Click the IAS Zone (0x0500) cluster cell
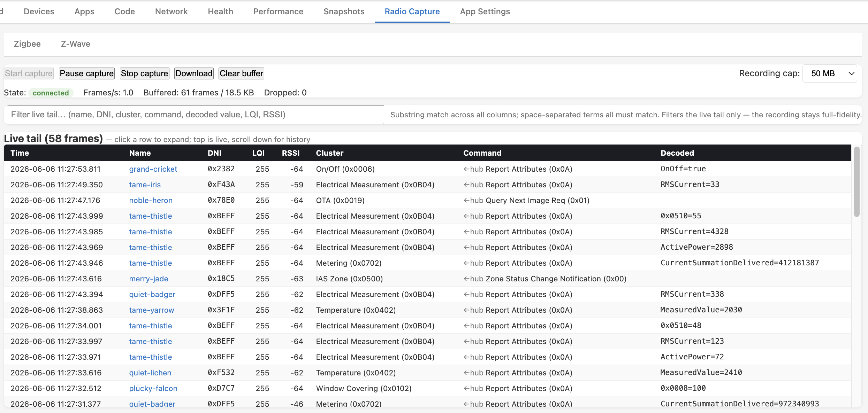This screenshot has height=413, width=868. point(349,279)
